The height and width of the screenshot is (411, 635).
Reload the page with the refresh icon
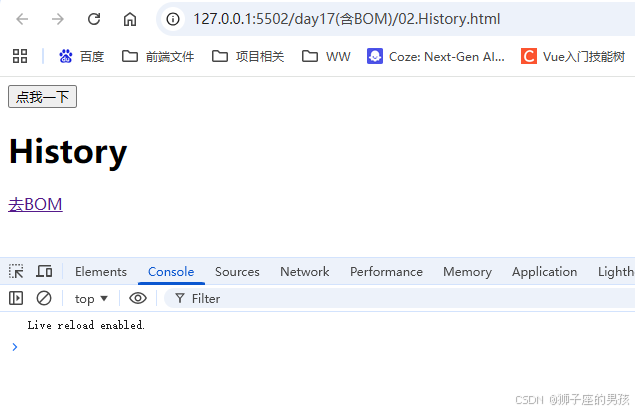pos(94,19)
